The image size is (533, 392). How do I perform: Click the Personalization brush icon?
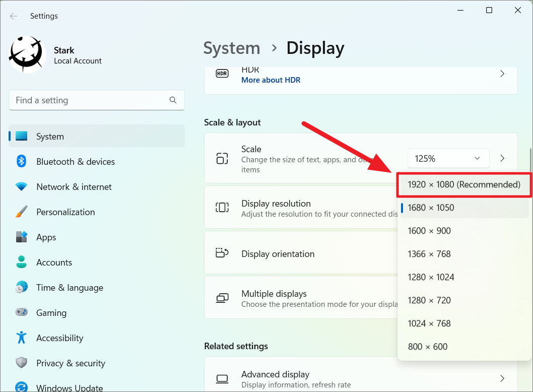click(21, 212)
